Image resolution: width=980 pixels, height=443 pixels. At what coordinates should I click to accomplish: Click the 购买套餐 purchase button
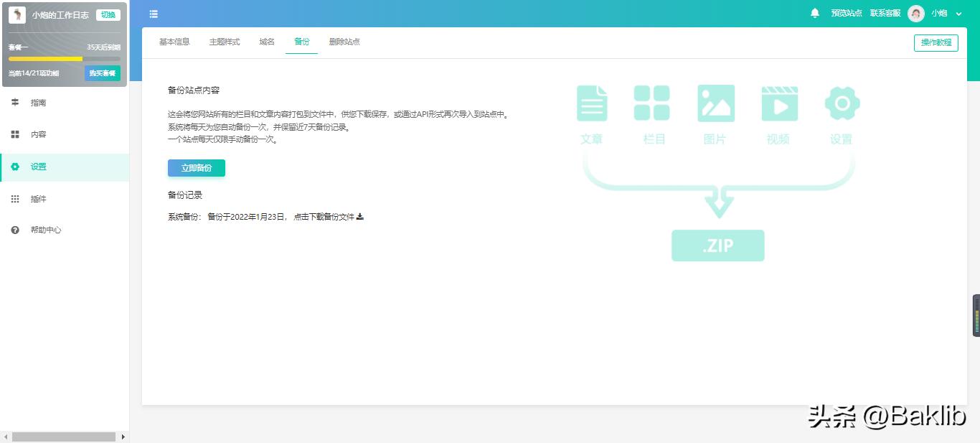click(102, 73)
